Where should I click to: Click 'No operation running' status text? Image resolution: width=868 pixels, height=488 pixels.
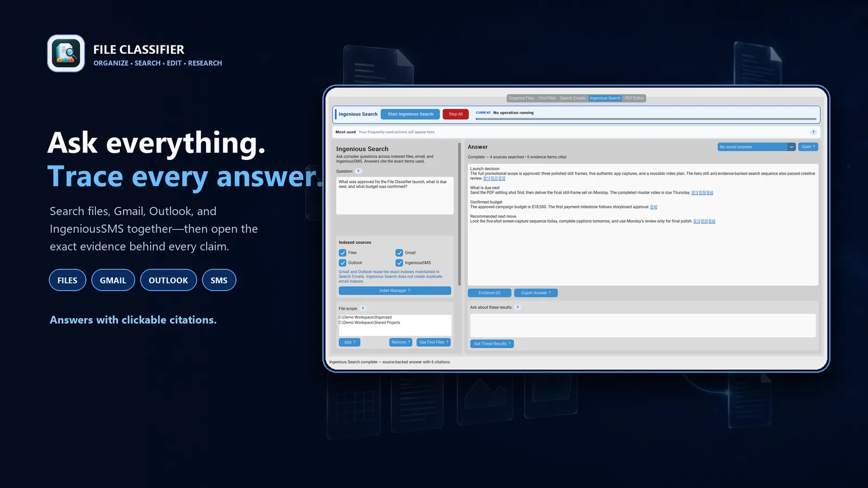[x=513, y=113]
